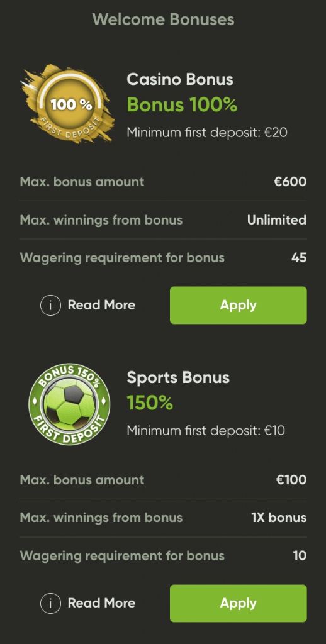326x644 pixels.
Task: Click the €600 max bonus amount value
Action: (291, 182)
